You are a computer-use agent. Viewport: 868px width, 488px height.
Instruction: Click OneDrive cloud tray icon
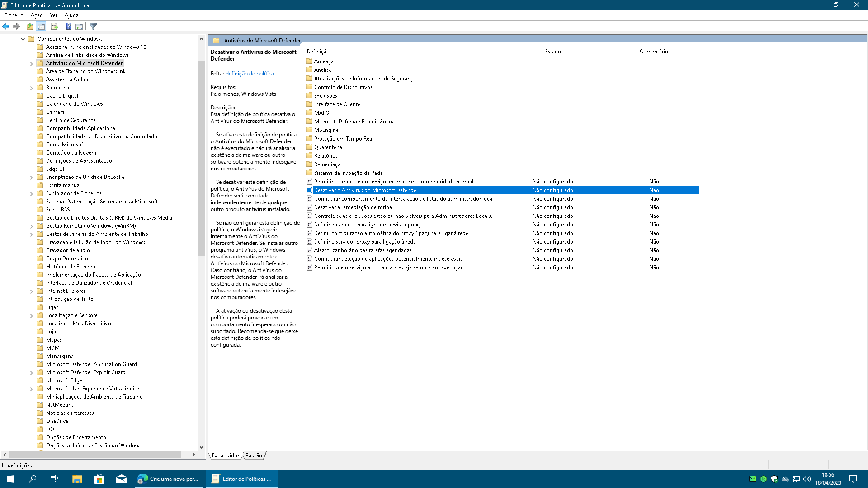[785, 479]
